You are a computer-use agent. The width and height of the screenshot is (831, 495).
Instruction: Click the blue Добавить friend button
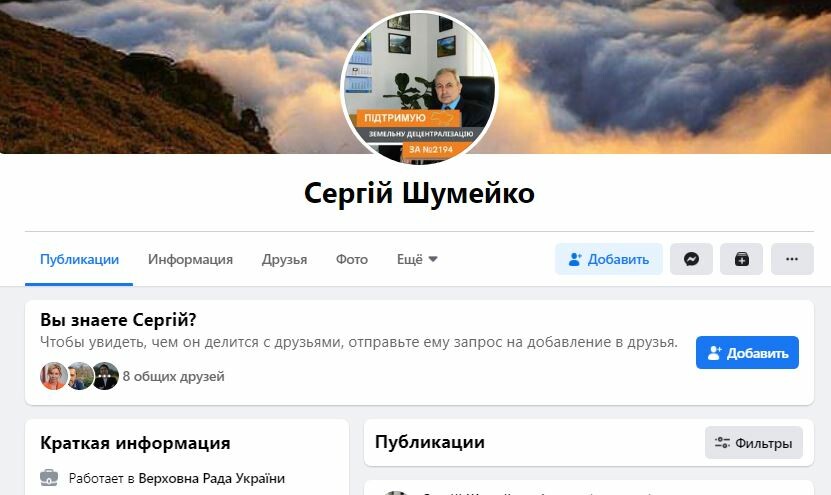click(x=747, y=352)
